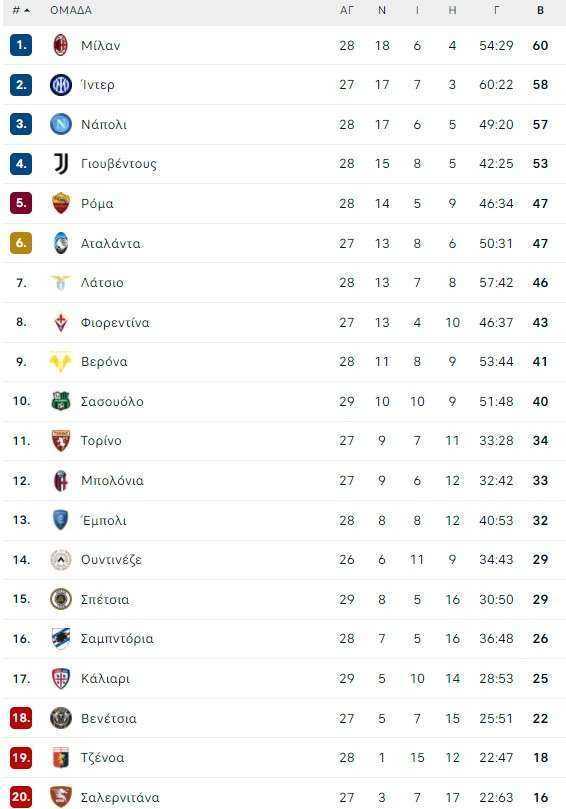
Task: Sort by the Β points column header
Action: click(540, 10)
